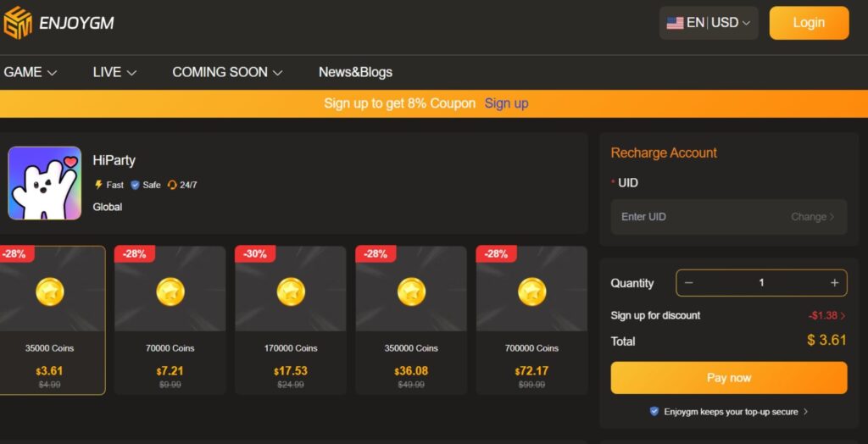Increase quantity with the plus icon
Image resolution: width=868 pixels, height=444 pixels.
pyautogui.click(x=834, y=283)
